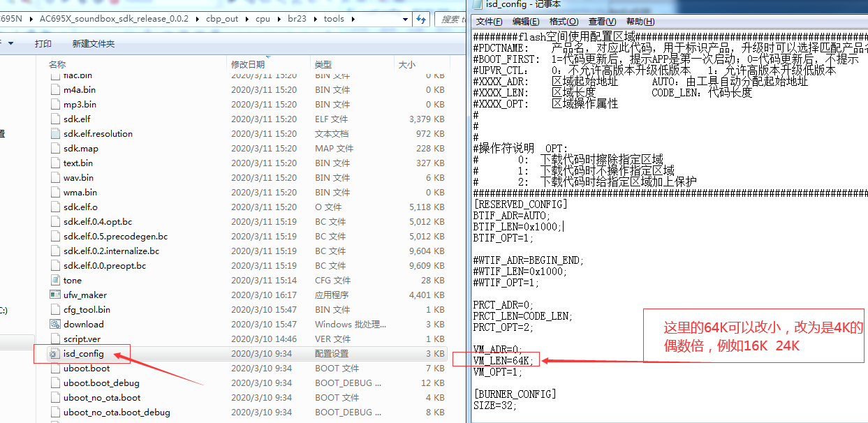Click the Notepad title bar icon
This screenshot has width=868, height=423.
pos(477,6)
